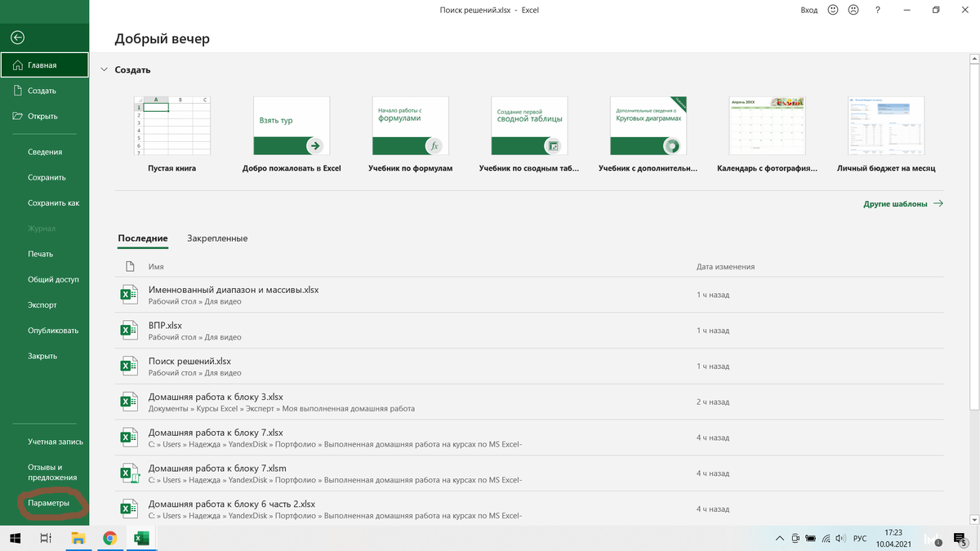Expand hidden tray icons with the chevron

coord(778,539)
